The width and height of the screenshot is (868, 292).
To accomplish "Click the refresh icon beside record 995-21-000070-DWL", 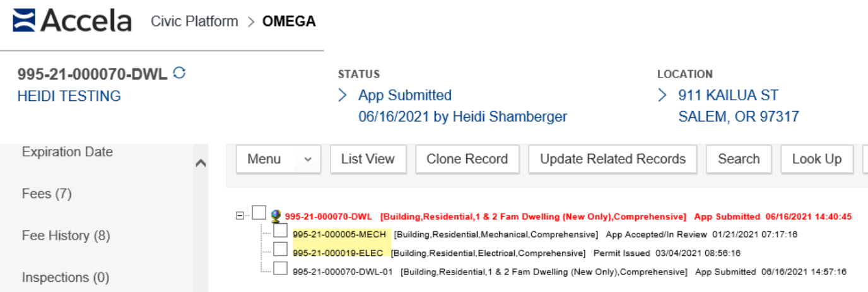I will pos(179,73).
